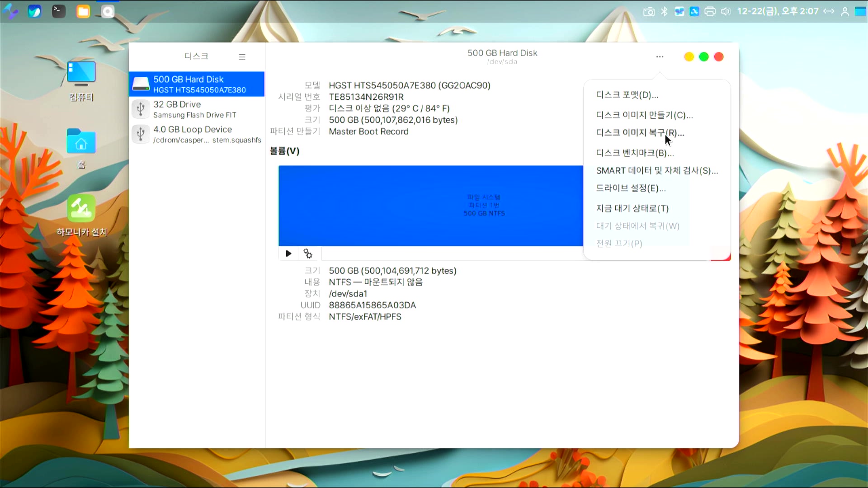Mount the partition with the play button

coord(288,253)
